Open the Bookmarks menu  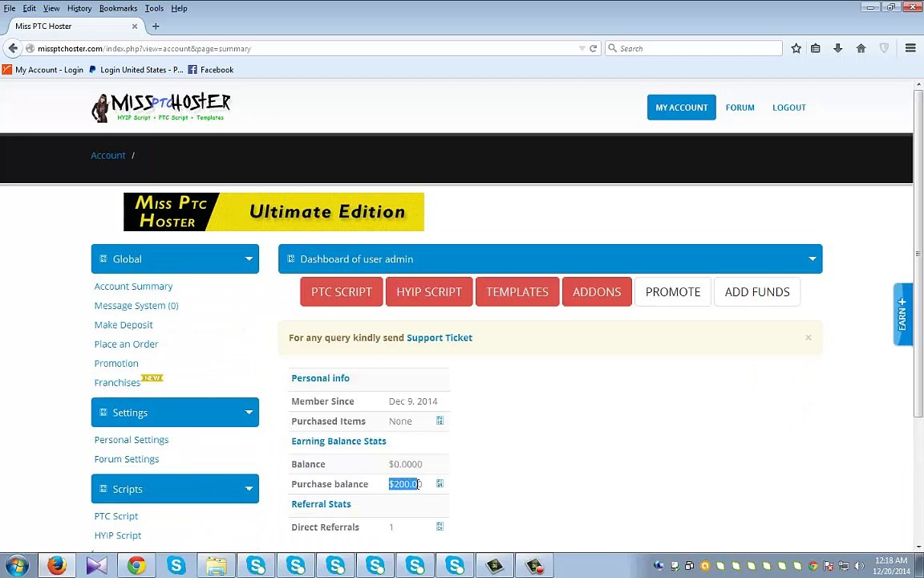point(118,8)
